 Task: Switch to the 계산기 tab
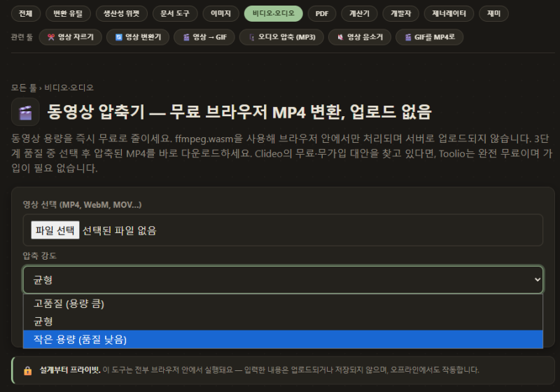pyautogui.click(x=359, y=13)
